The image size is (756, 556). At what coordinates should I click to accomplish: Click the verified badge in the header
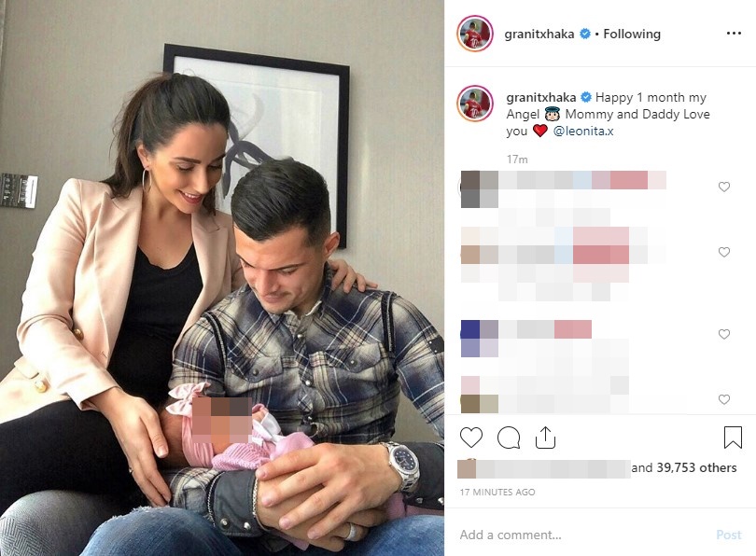(x=585, y=34)
